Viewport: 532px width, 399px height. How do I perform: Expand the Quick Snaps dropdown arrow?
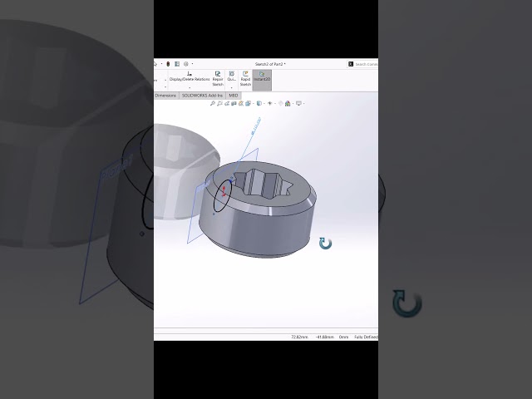232,87
